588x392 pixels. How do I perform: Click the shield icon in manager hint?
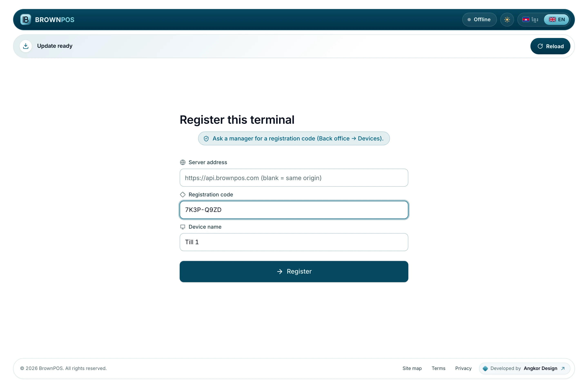tap(206, 138)
